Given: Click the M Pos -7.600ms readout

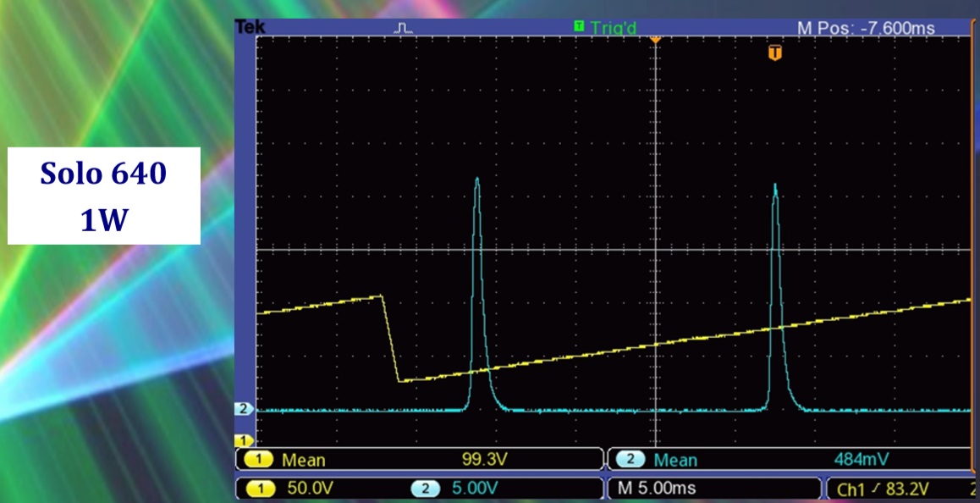Looking at the screenshot, I should coord(866,28).
